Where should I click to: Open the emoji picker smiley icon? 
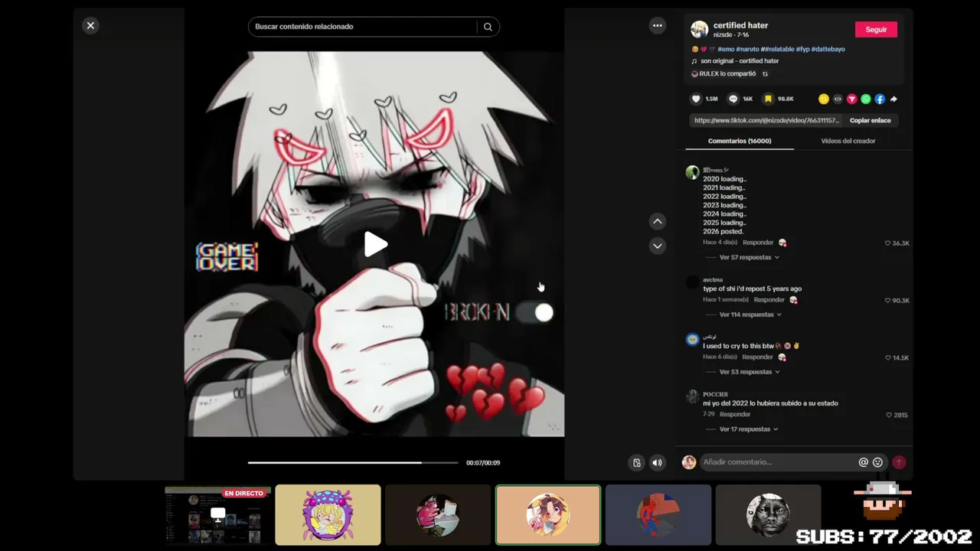click(877, 462)
